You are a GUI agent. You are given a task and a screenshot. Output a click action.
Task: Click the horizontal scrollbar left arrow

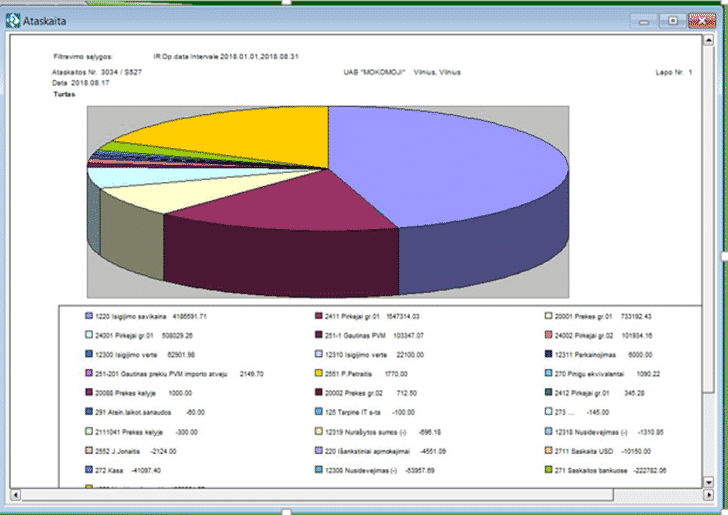14,494
